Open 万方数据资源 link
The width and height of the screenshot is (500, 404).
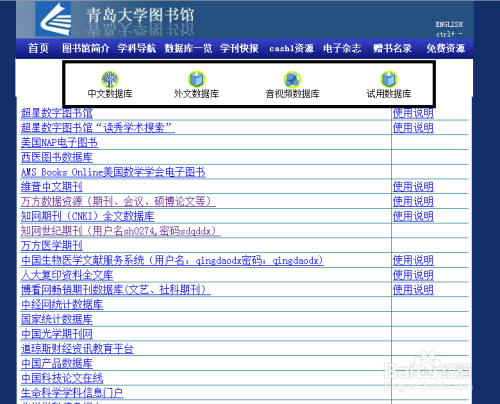coord(118,201)
